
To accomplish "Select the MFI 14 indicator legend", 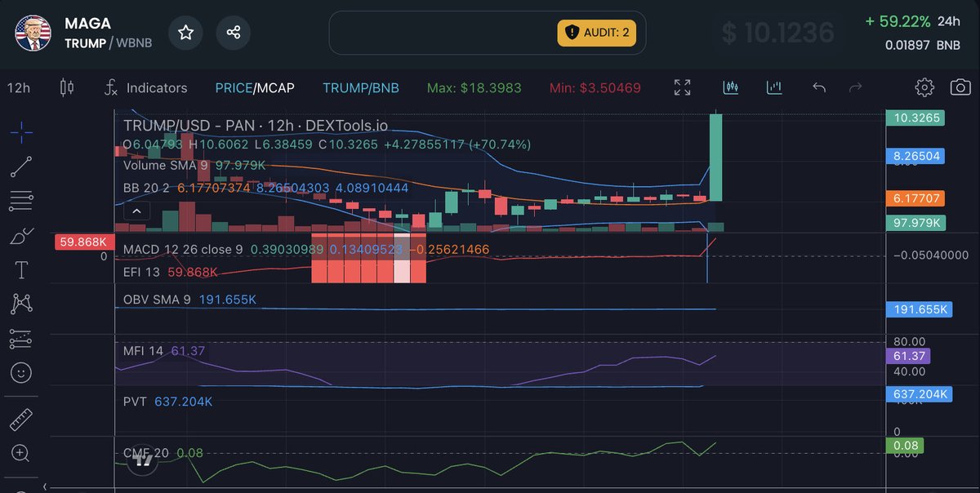I will click(164, 351).
